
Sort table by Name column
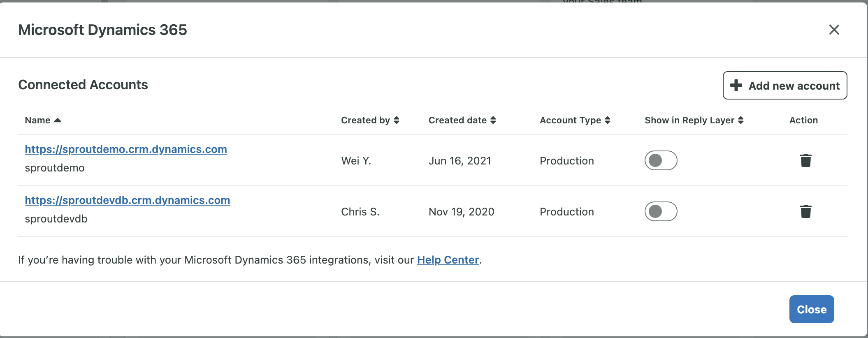point(43,120)
